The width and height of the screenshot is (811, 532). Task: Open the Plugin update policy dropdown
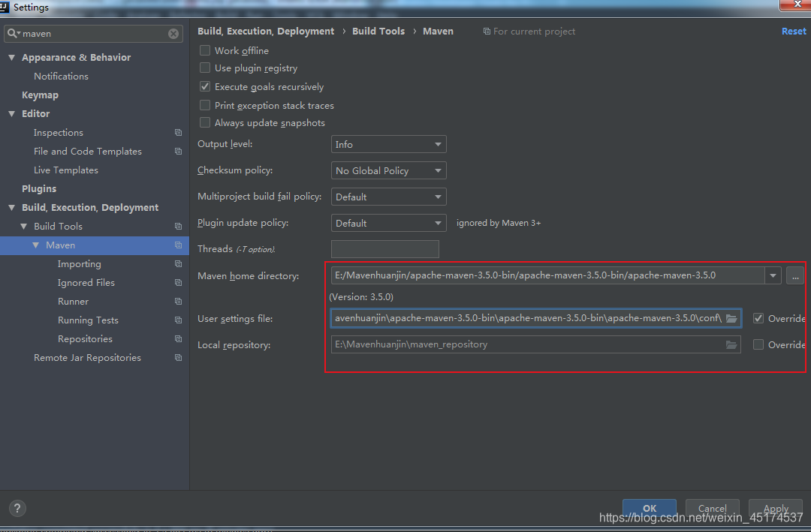pyautogui.click(x=388, y=224)
